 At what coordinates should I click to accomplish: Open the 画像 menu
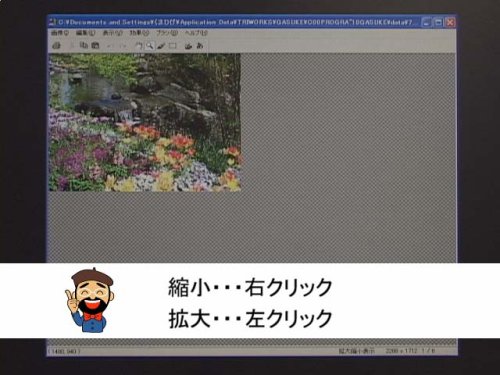[x=60, y=33]
